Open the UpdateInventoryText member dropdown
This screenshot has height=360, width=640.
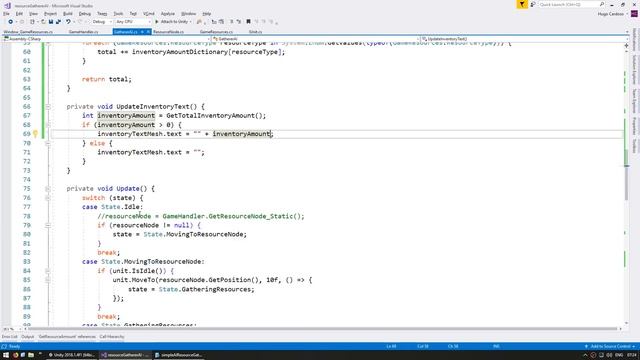tap(524, 39)
